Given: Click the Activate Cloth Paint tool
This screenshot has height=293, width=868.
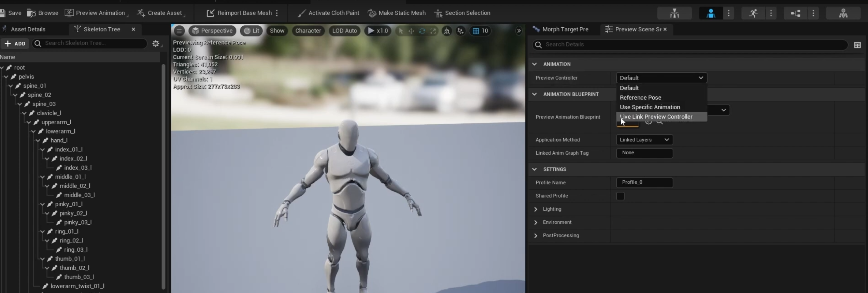Looking at the screenshot, I should [x=328, y=13].
